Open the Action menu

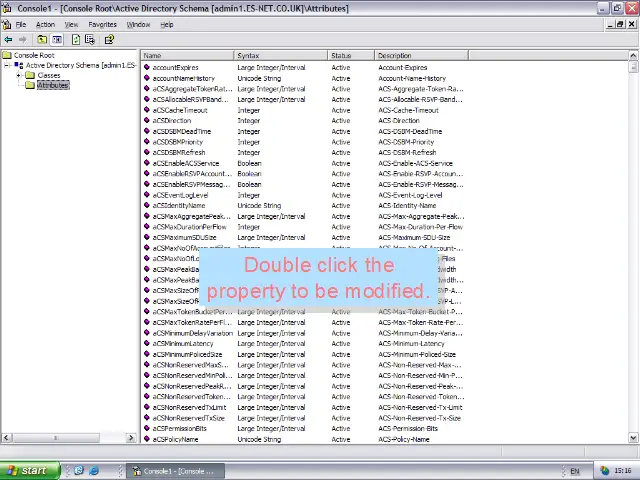[45, 24]
